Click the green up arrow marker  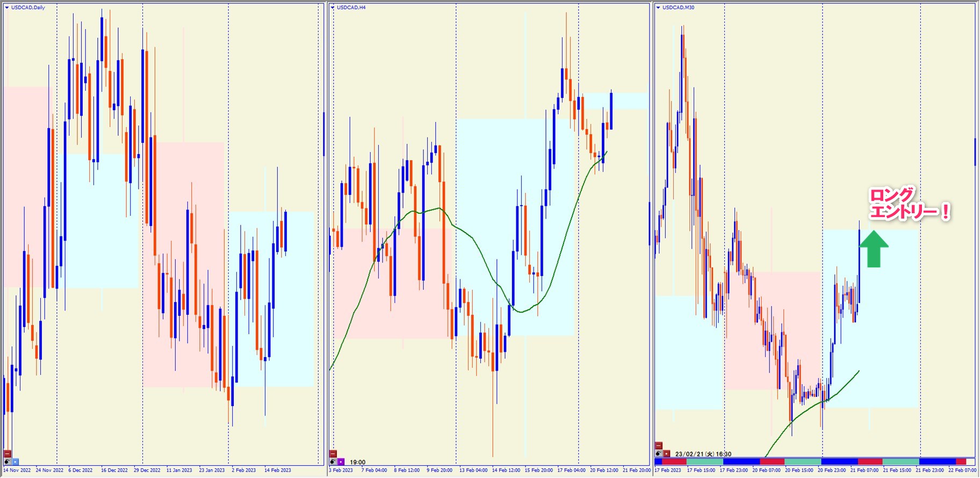pyautogui.click(x=874, y=249)
